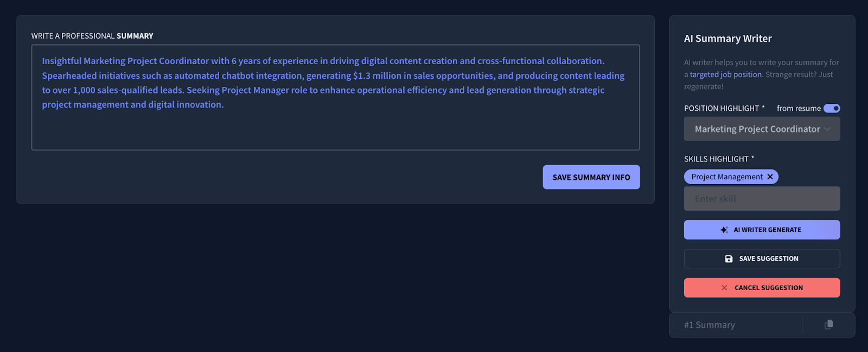Click the 'Write a Professional Summary' label
Image resolution: width=868 pixels, height=352 pixels.
pyautogui.click(x=92, y=36)
